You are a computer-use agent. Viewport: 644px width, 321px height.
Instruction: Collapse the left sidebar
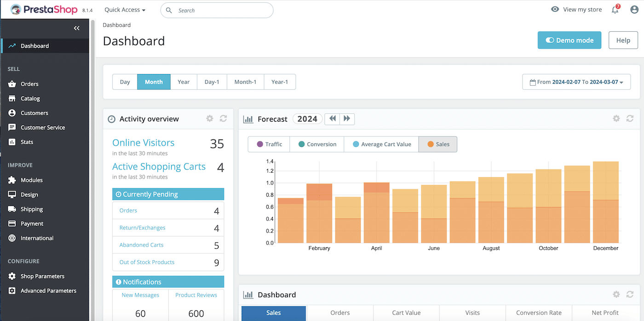(76, 28)
